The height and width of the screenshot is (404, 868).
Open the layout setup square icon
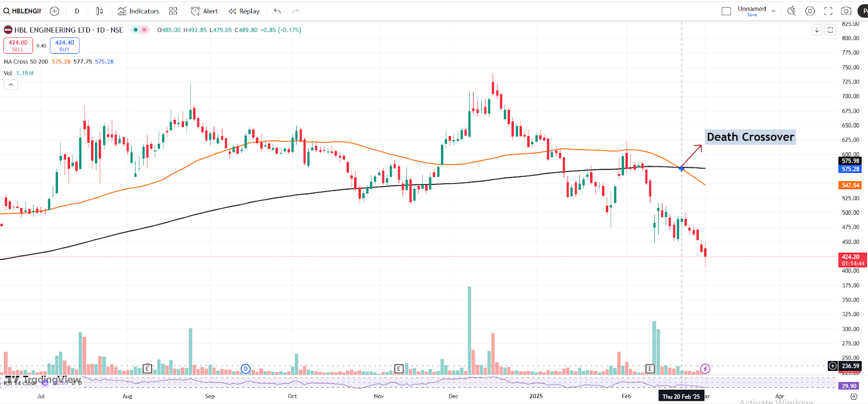tap(726, 11)
